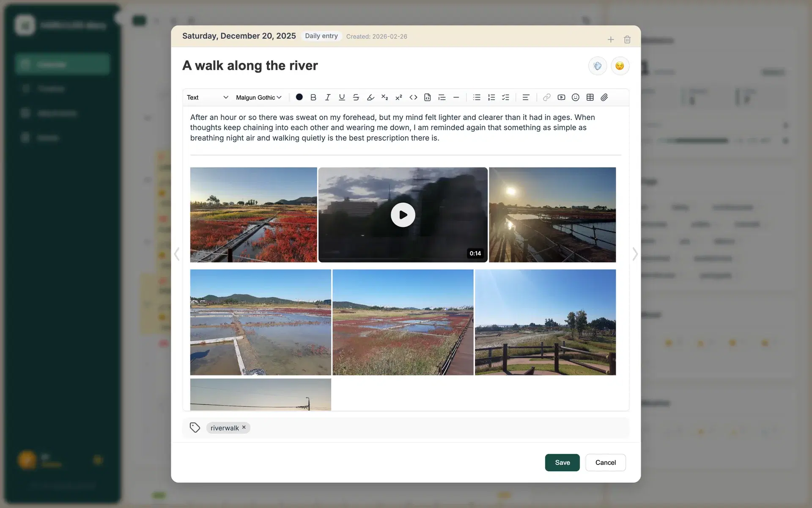Image resolution: width=812 pixels, height=508 pixels.
Task: Open the red wetland boardwalk photo
Action: (403, 322)
